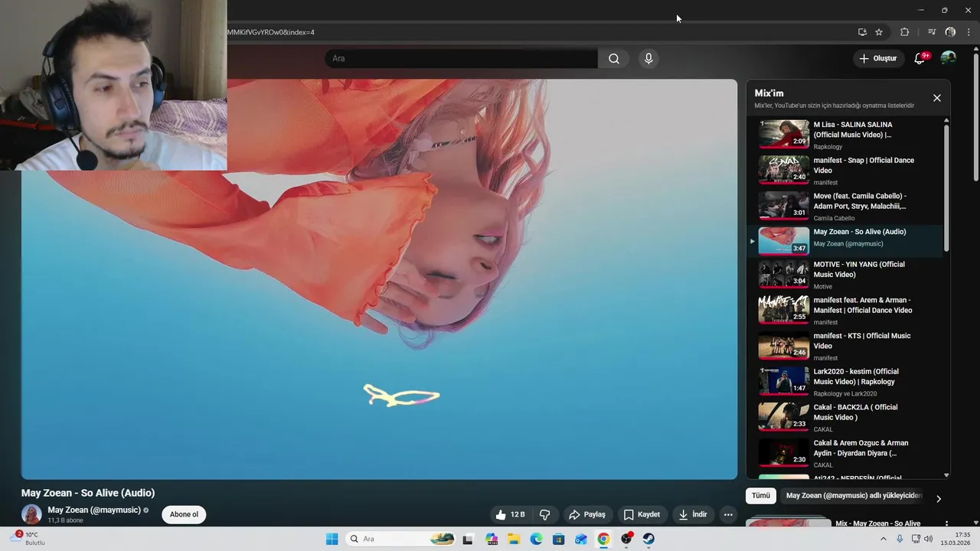Play Cakal - BACK2LA playlist item
The height and width of the screenshot is (551, 980).
[845, 418]
